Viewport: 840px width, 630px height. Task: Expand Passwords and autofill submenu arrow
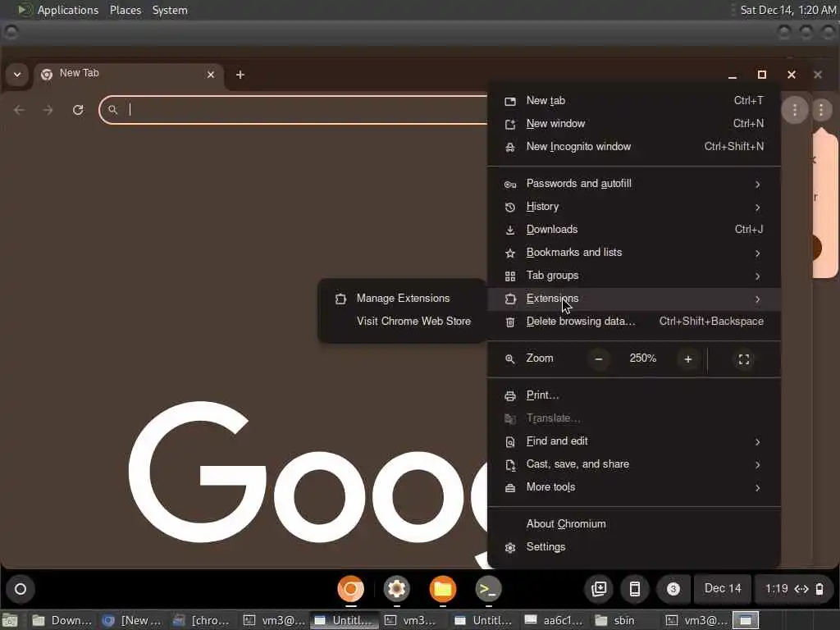(x=757, y=185)
